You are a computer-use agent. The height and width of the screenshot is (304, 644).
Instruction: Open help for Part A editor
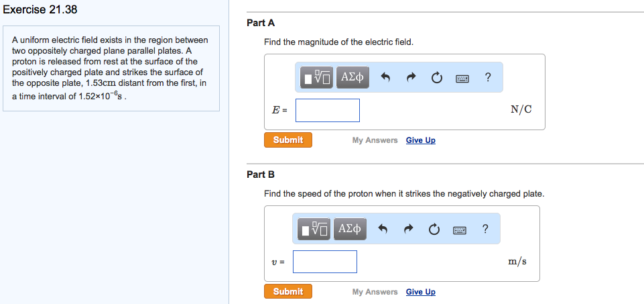[488, 78]
